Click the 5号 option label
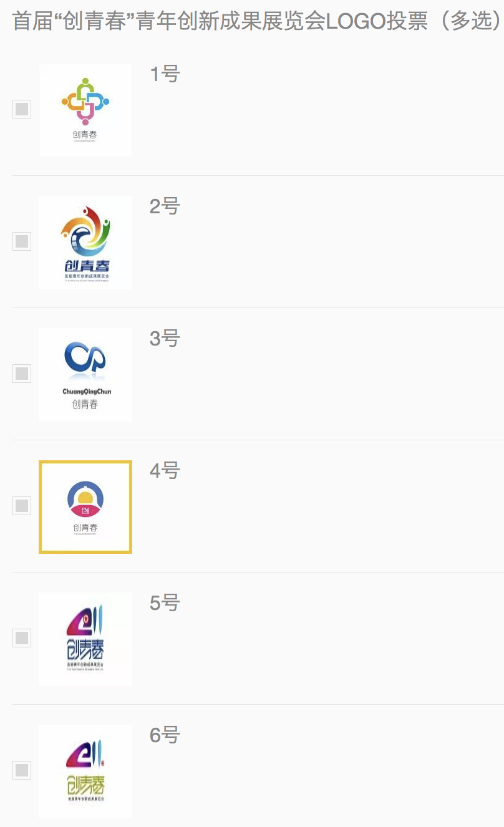 pos(165,603)
